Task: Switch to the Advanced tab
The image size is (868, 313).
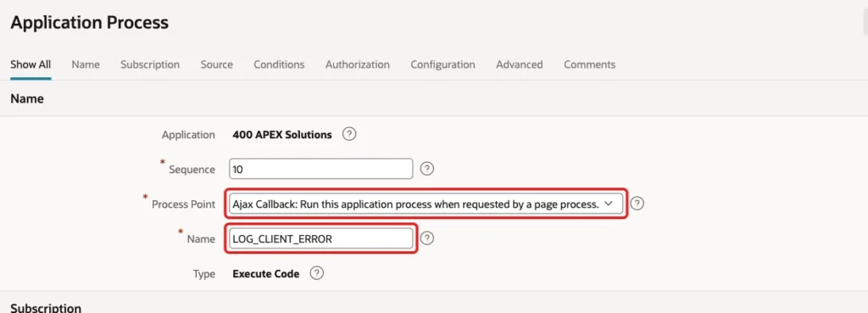Action: [x=520, y=64]
